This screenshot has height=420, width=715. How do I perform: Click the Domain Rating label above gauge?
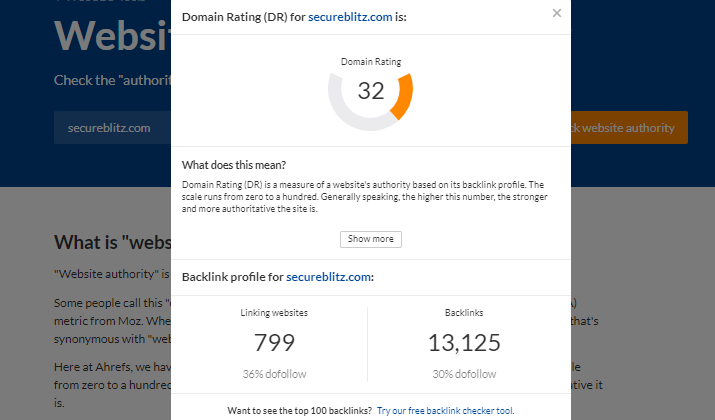[371, 62]
